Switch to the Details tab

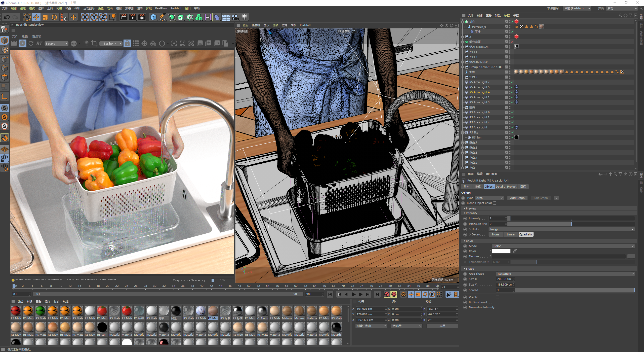(500, 187)
